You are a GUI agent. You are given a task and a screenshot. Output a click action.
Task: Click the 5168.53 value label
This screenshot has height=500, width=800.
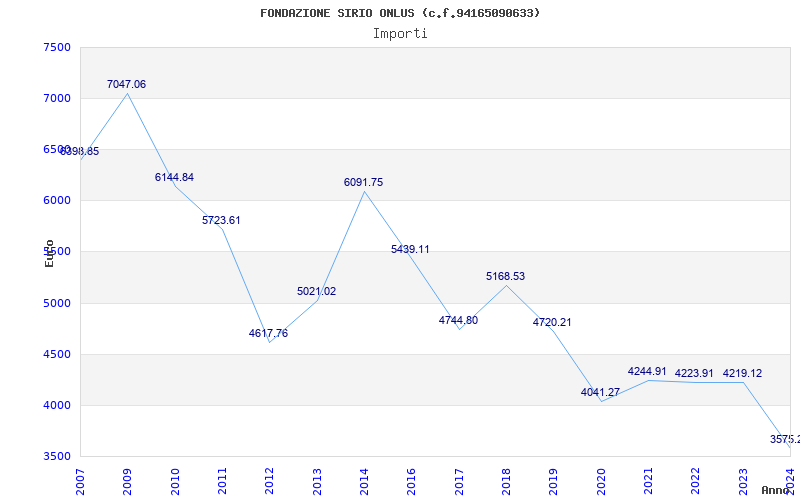(505, 277)
